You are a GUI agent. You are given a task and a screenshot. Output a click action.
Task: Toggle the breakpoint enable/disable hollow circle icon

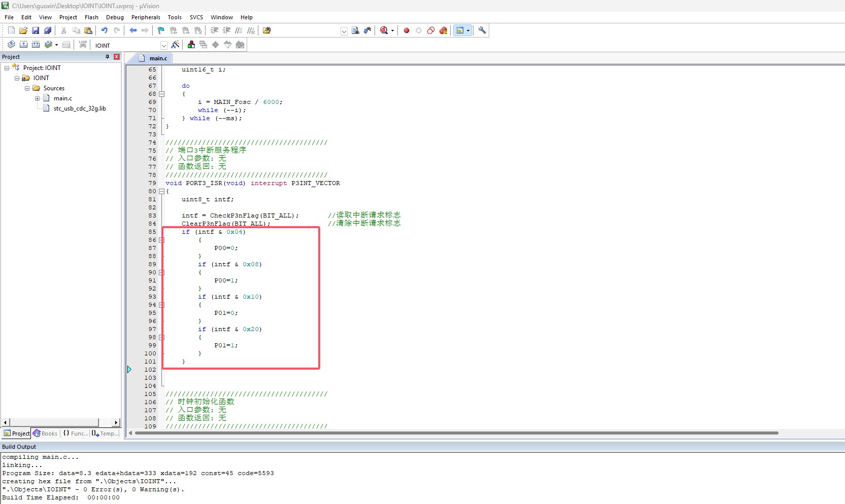(419, 30)
